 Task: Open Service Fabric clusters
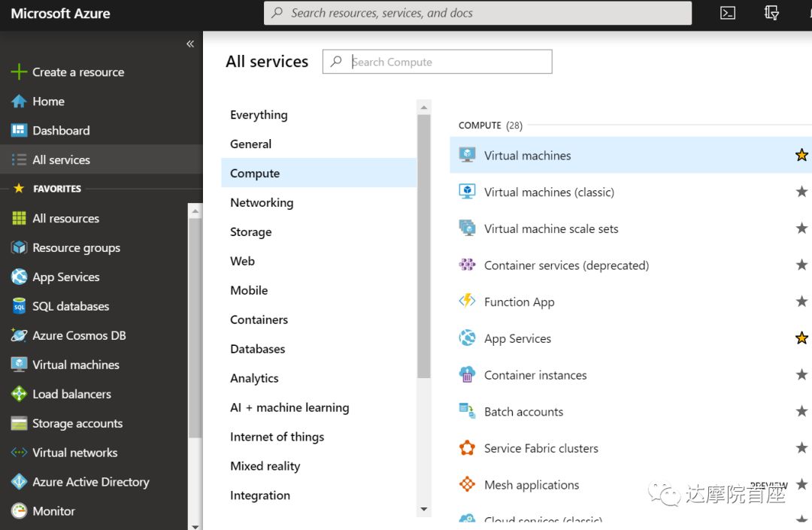click(541, 448)
